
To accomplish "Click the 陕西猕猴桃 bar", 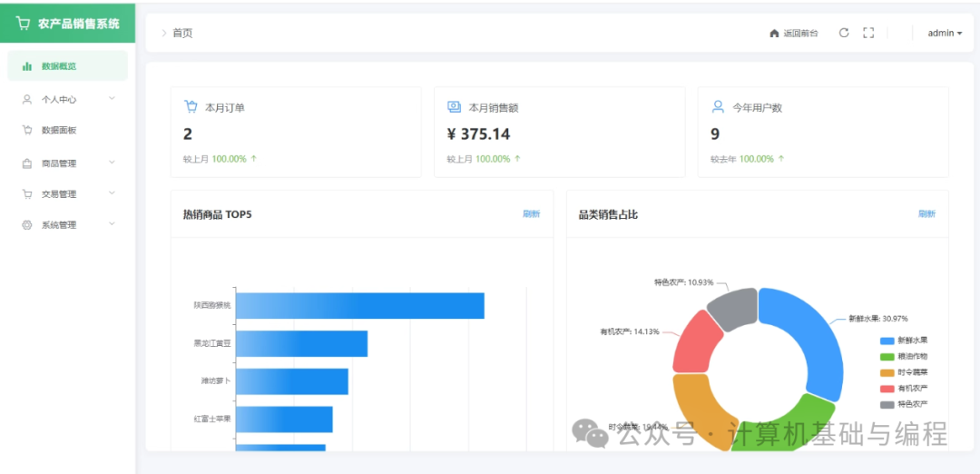I will (360, 305).
